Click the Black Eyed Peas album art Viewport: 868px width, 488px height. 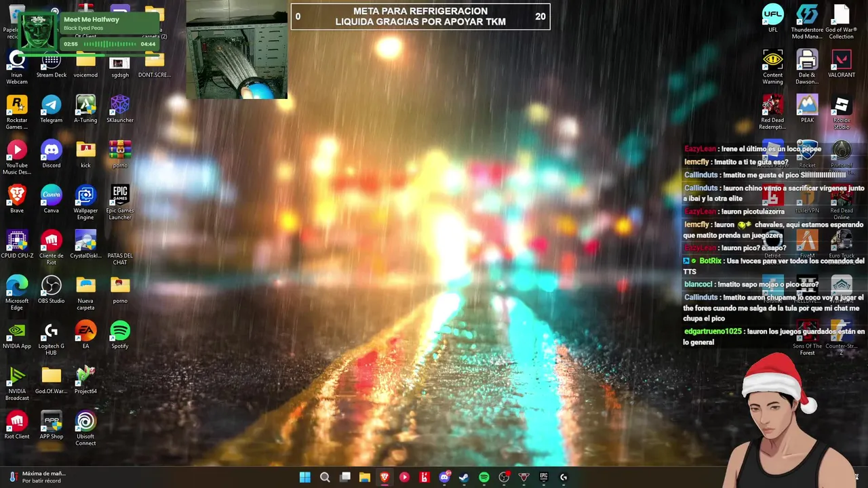pos(39,32)
